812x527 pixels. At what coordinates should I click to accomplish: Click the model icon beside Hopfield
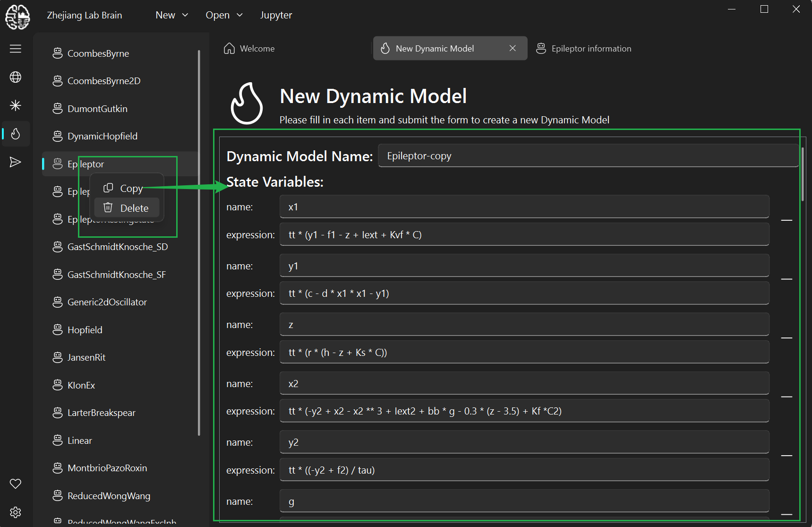[58, 330]
